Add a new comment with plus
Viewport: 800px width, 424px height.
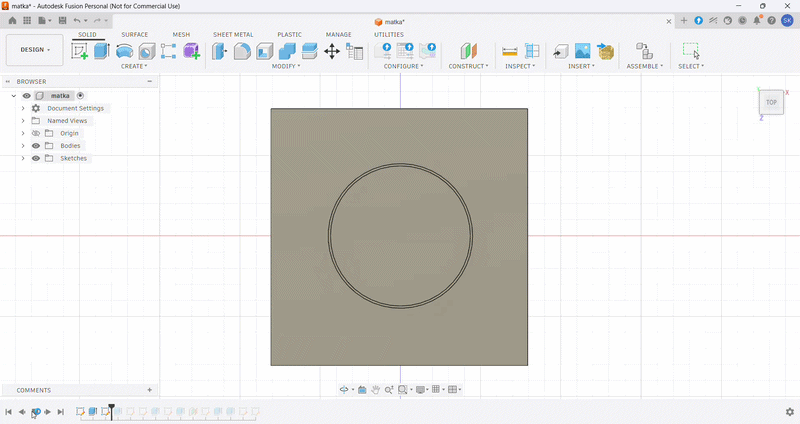pyautogui.click(x=149, y=390)
